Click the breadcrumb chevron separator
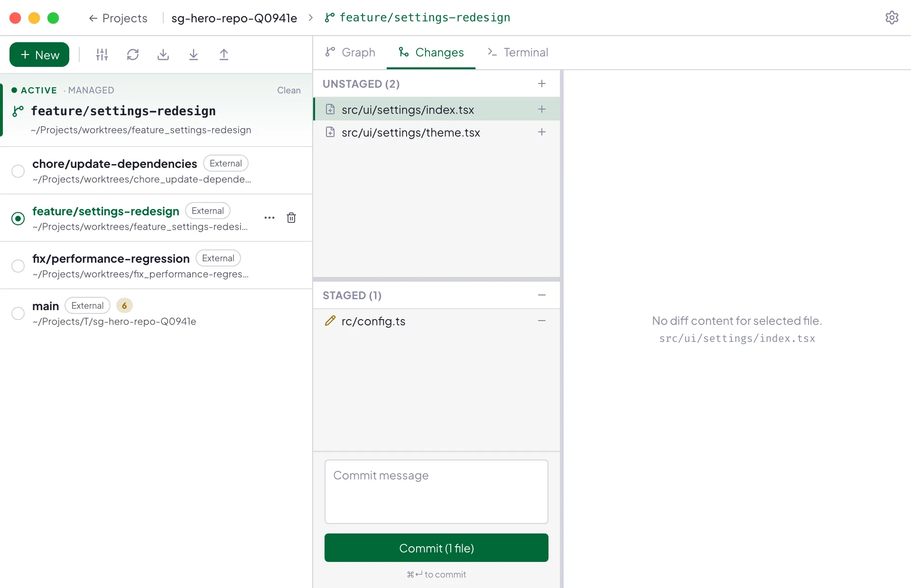 point(311,18)
